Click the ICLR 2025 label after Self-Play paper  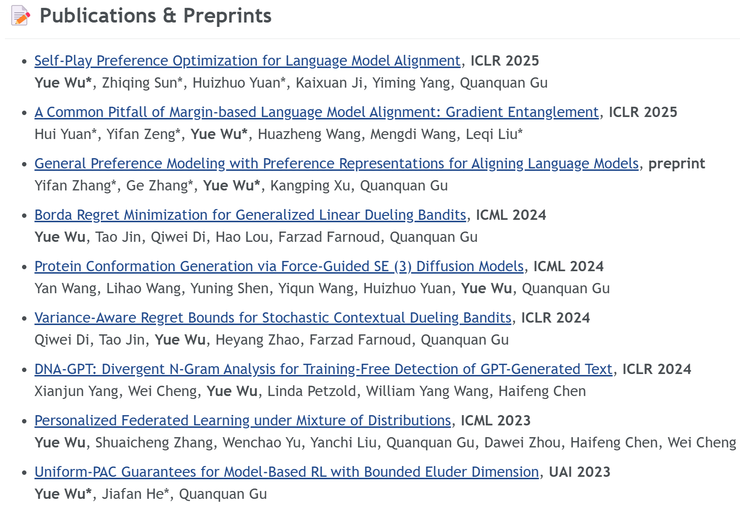[505, 61]
